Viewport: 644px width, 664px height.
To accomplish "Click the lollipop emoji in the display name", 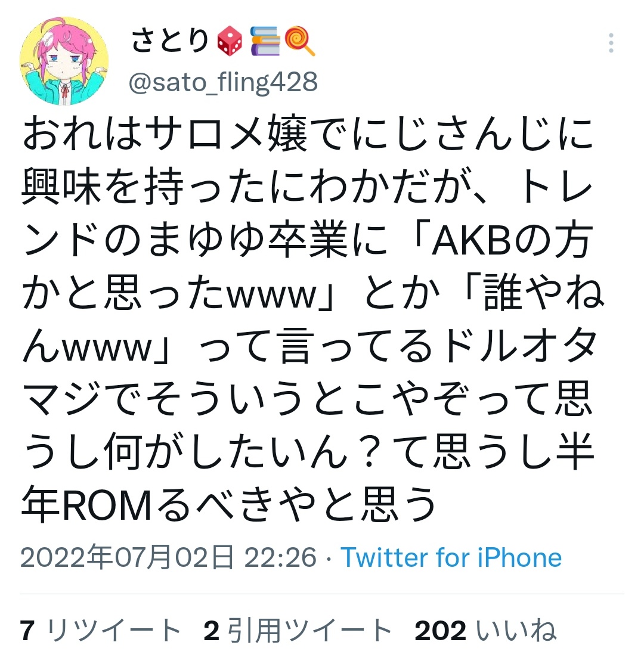I will 300,41.
